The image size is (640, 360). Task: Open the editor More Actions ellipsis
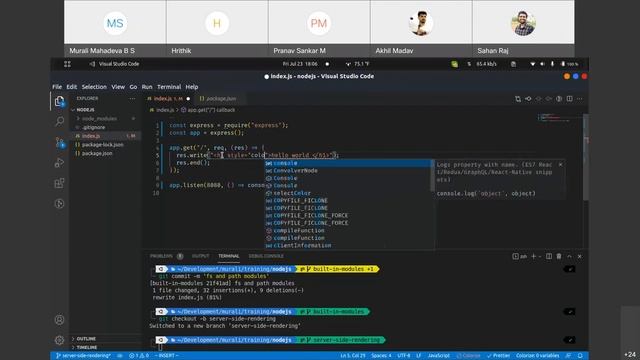580,99
